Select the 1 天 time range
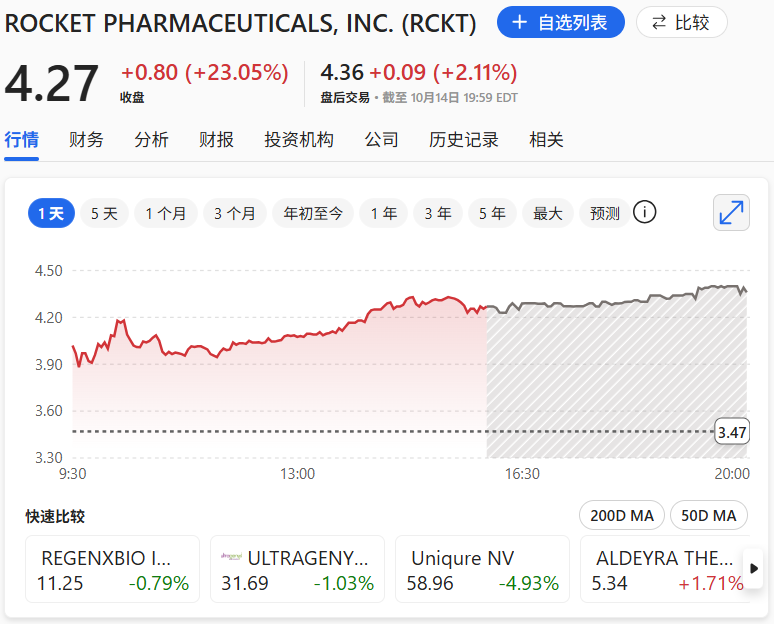 coord(51,213)
